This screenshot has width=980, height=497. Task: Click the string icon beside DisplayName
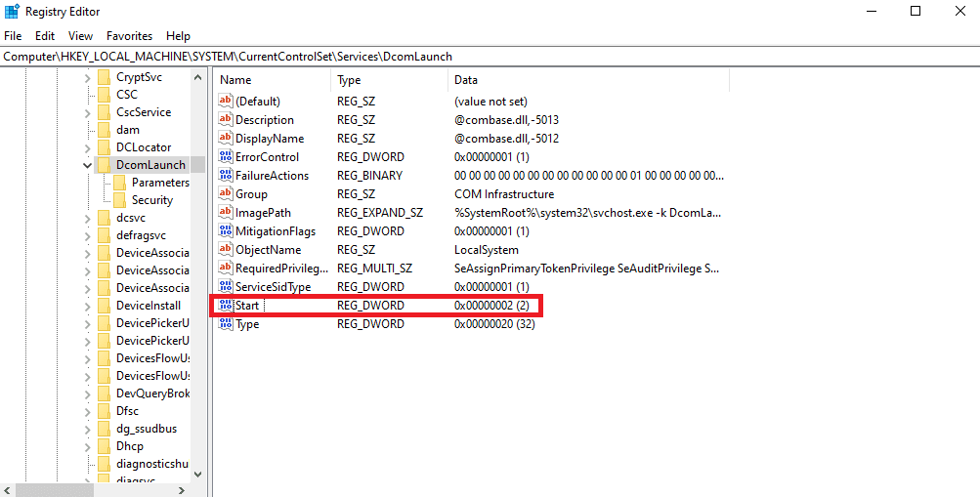coord(225,138)
